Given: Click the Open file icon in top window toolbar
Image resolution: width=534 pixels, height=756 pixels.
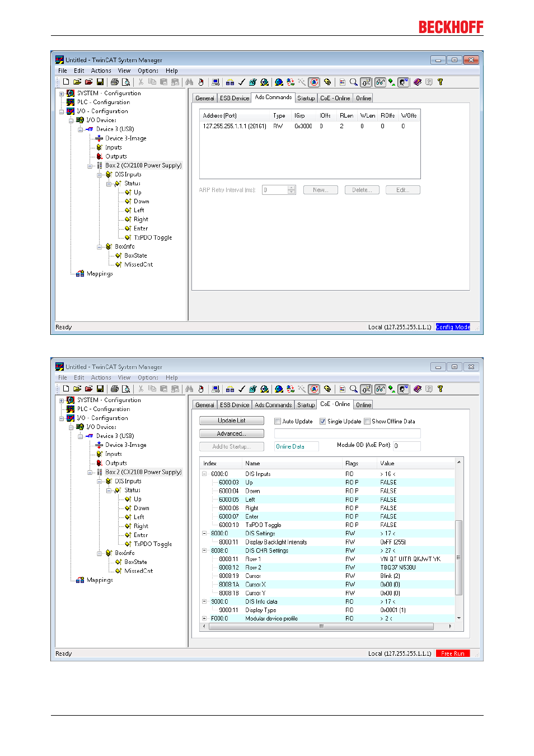Looking at the screenshot, I should [x=77, y=82].
